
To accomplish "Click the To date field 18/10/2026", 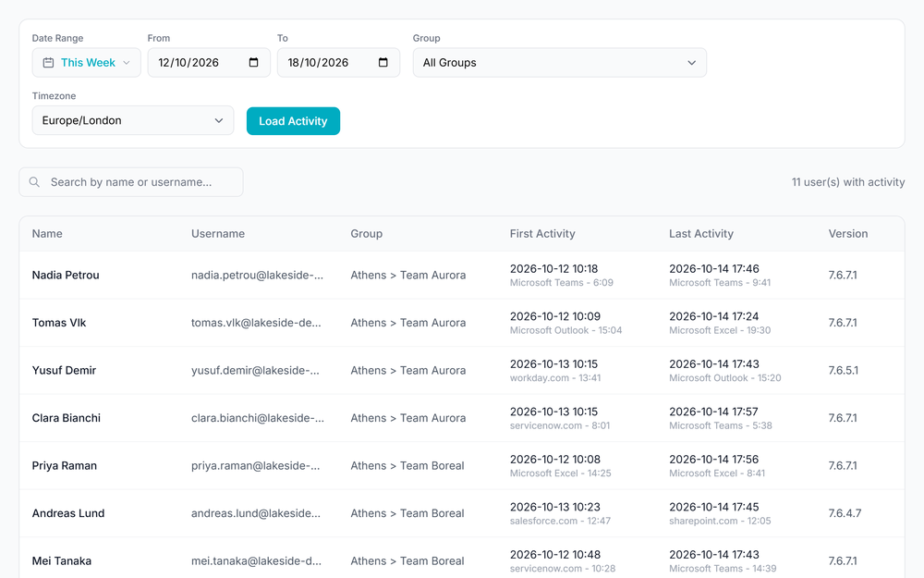I will (x=338, y=63).
